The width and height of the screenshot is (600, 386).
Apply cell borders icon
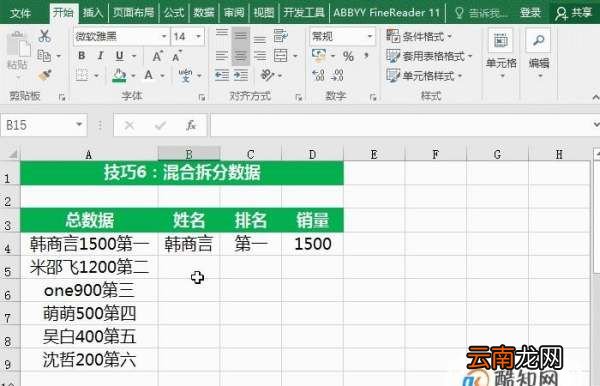(82, 75)
